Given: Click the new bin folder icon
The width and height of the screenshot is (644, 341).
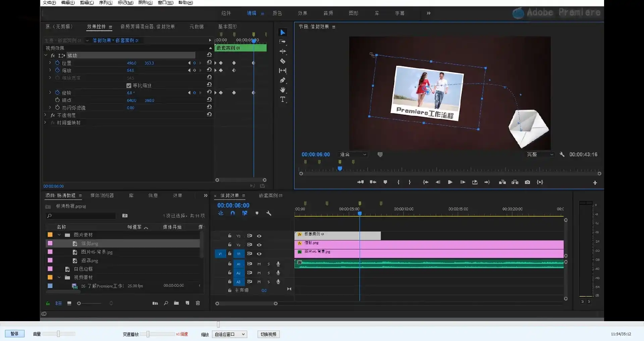Looking at the screenshot, I should coord(176,303).
